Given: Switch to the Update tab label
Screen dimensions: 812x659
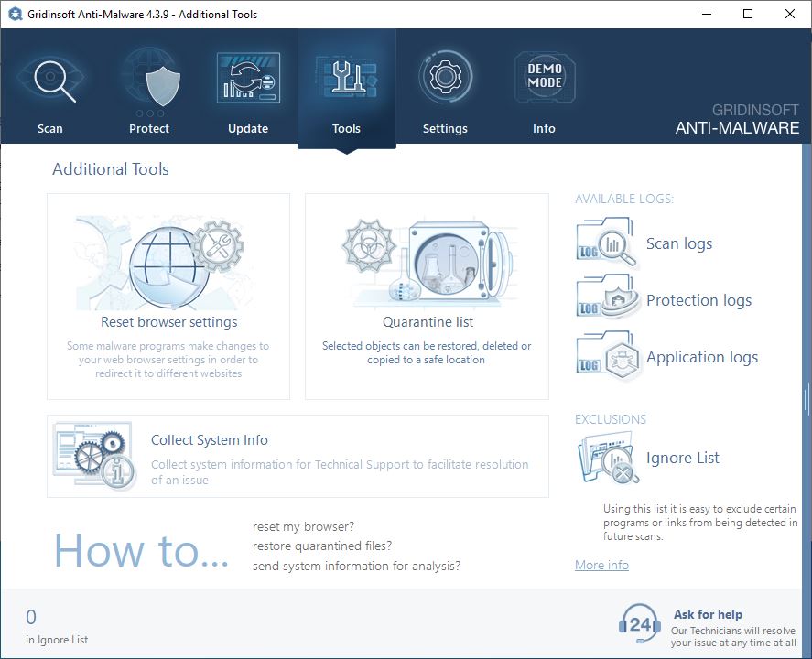Looking at the screenshot, I should point(248,128).
